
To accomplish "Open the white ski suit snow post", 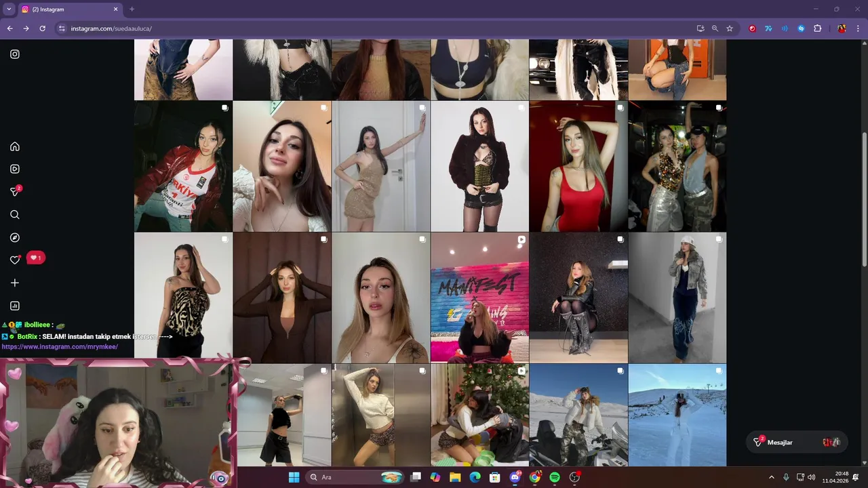I will pyautogui.click(x=677, y=415).
